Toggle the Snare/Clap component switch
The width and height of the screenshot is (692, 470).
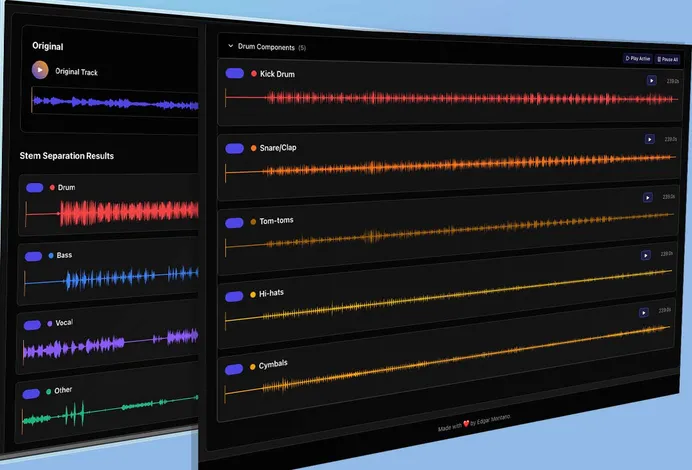click(x=236, y=147)
